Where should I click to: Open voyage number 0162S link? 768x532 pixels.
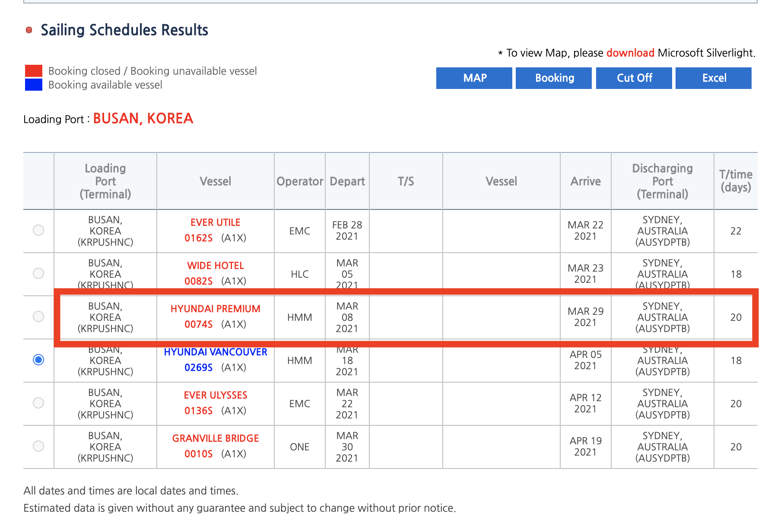coord(199,238)
